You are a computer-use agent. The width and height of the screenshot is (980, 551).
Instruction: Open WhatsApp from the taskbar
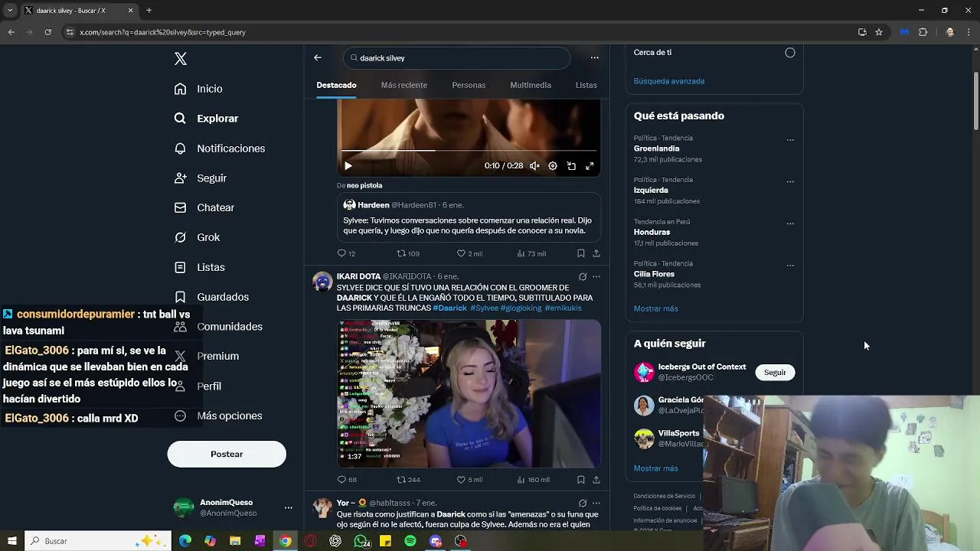click(x=361, y=541)
